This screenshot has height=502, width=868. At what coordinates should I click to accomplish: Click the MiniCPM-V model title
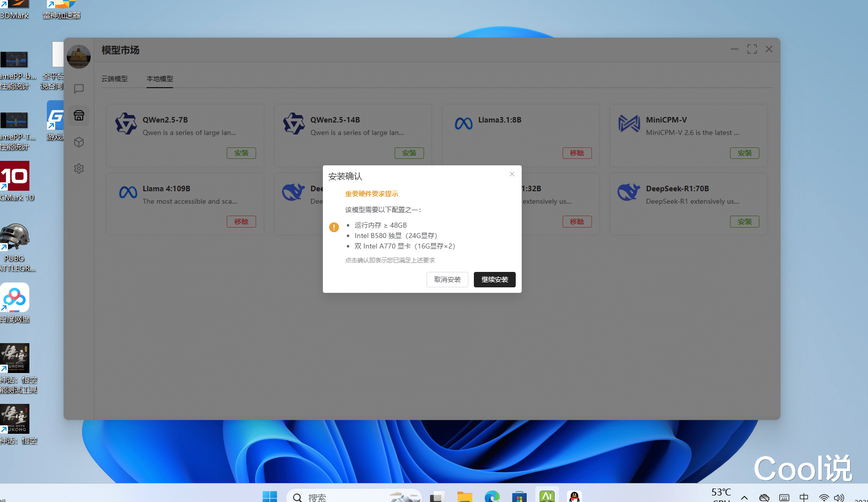[666, 120]
